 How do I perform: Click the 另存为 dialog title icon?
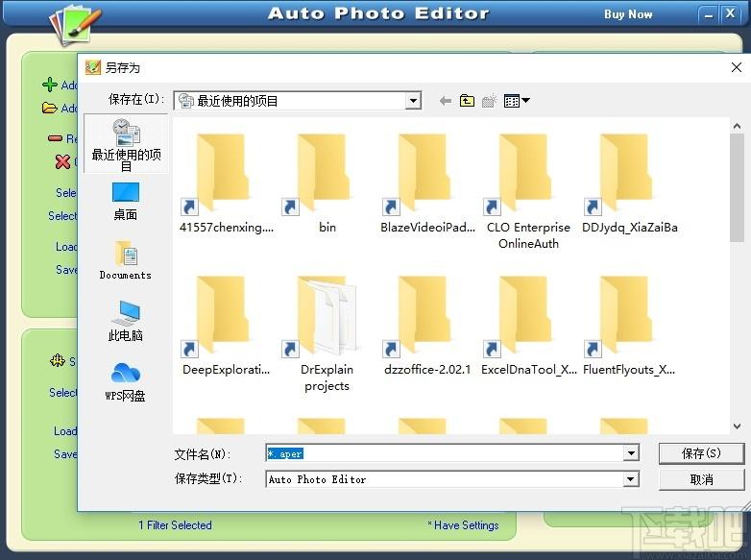[x=93, y=67]
